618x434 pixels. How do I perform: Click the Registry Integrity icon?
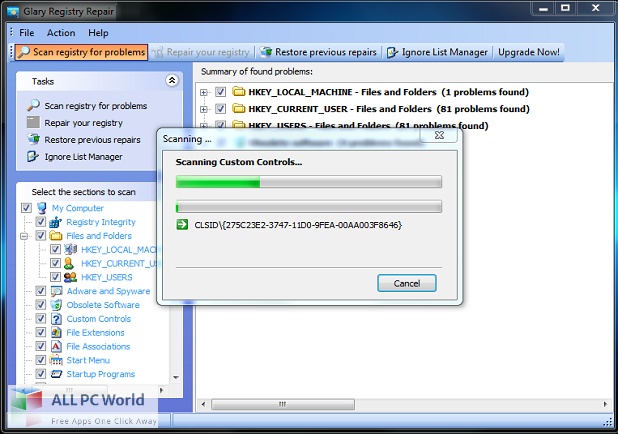pyautogui.click(x=56, y=222)
